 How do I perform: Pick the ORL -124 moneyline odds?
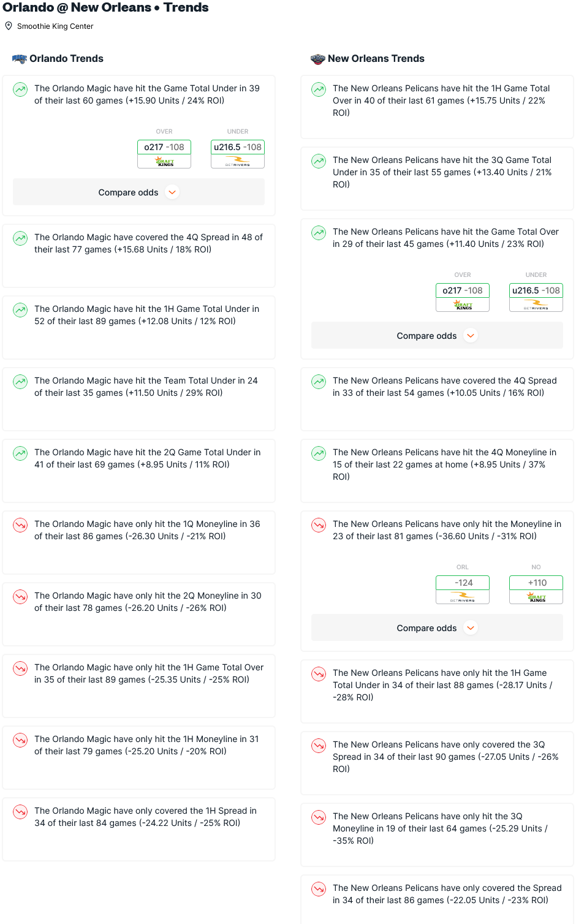click(x=463, y=589)
